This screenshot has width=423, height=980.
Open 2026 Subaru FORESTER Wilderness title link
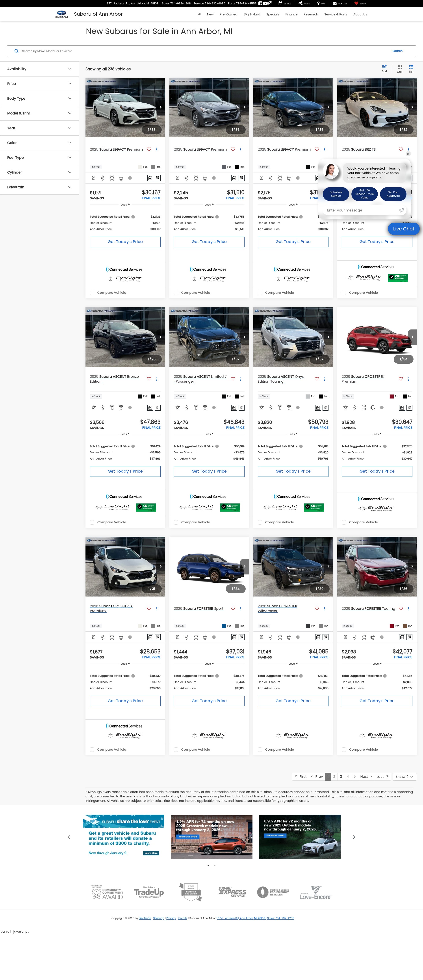pyautogui.click(x=277, y=608)
